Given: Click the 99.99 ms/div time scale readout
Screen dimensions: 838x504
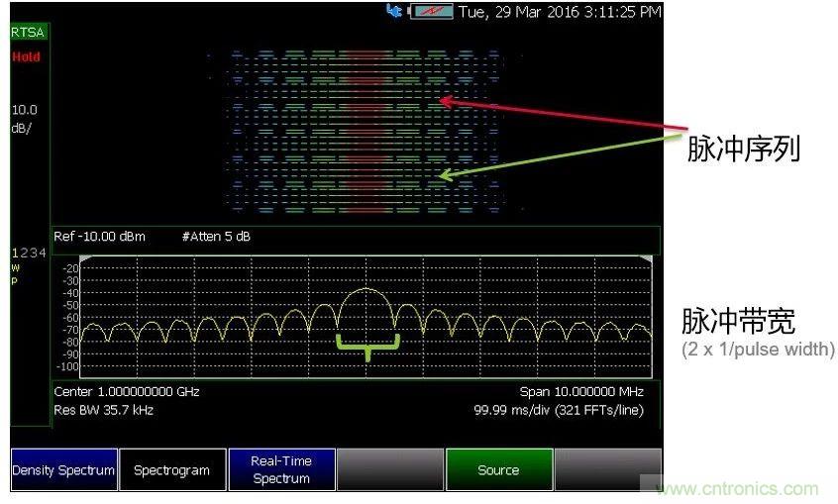Looking at the screenshot, I should [559, 409].
